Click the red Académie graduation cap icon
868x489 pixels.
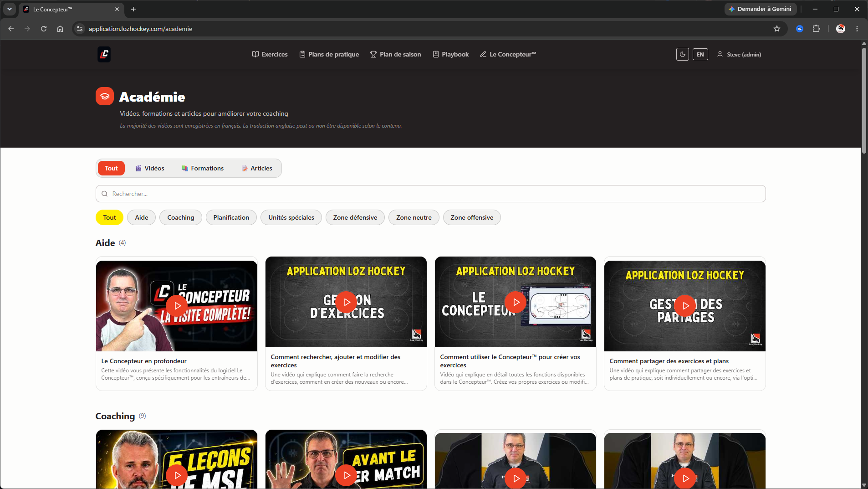pos(104,96)
